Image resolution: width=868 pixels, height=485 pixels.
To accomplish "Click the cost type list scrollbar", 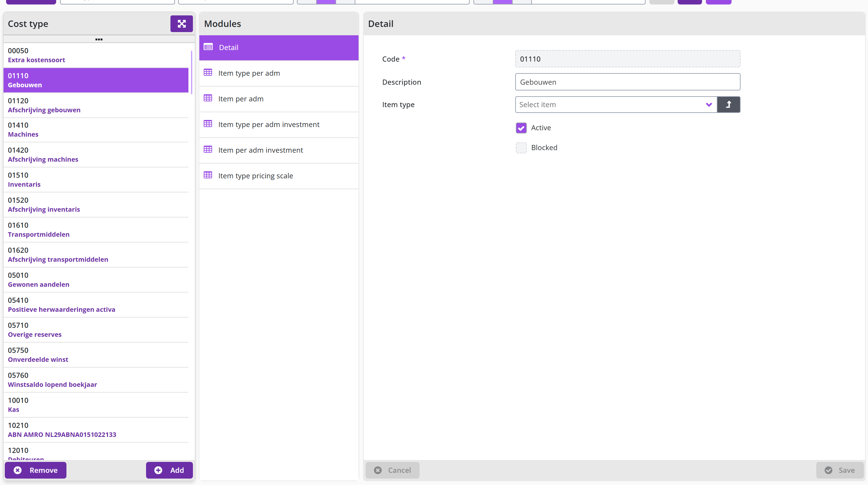I will 191,72.
